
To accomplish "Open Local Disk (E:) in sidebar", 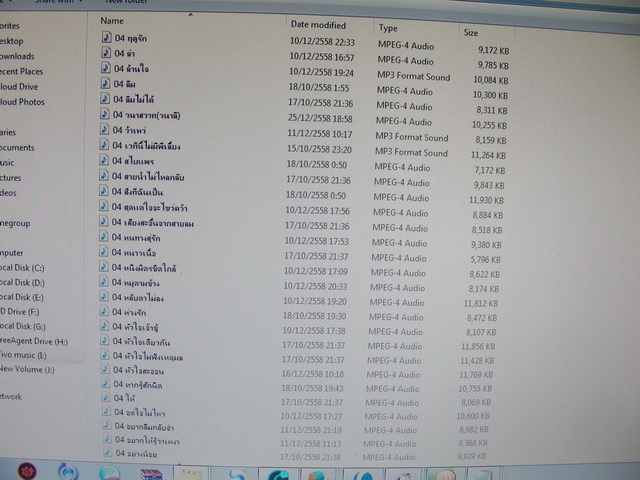I will click(22, 297).
